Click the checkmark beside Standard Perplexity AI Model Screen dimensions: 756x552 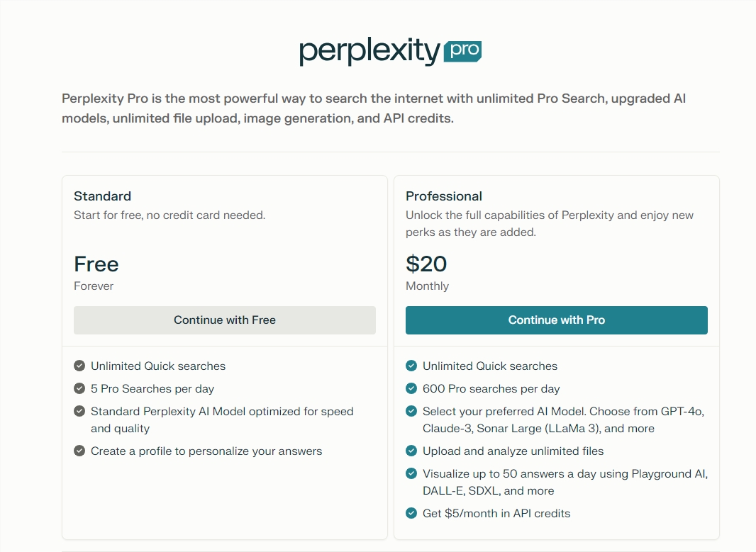pyautogui.click(x=79, y=411)
